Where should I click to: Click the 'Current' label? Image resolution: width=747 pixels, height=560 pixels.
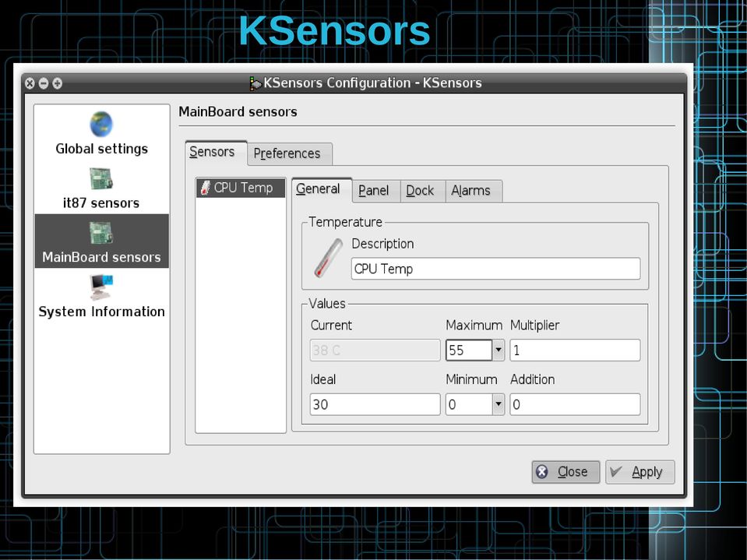point(331,326)
